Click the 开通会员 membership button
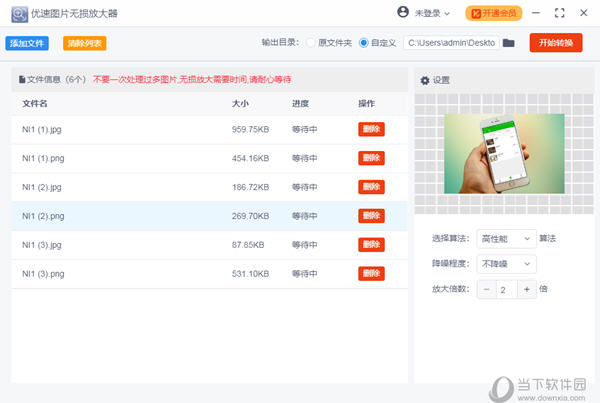Screen dimensions: 600x403 [x=494, y=13]
